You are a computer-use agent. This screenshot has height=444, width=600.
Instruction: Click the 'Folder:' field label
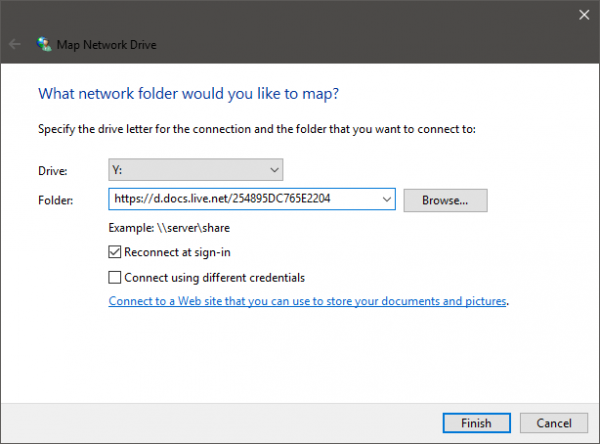(x=55, y=200)
